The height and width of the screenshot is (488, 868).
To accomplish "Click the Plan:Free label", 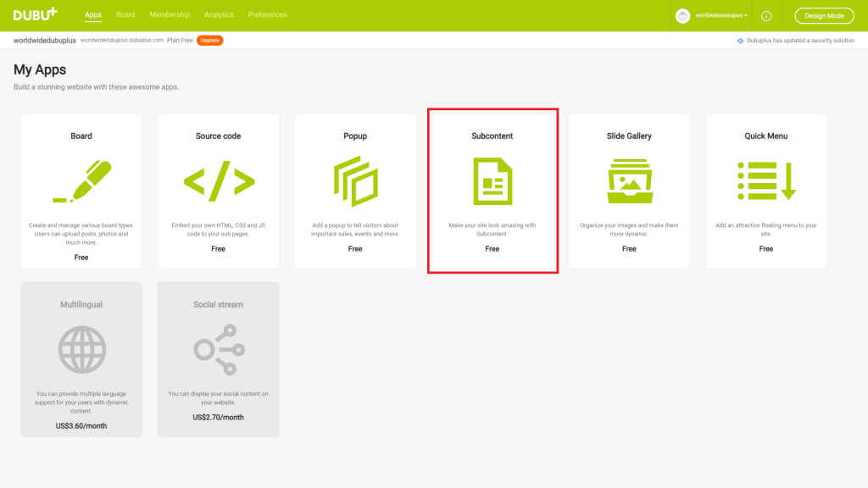I will [180, 41].
